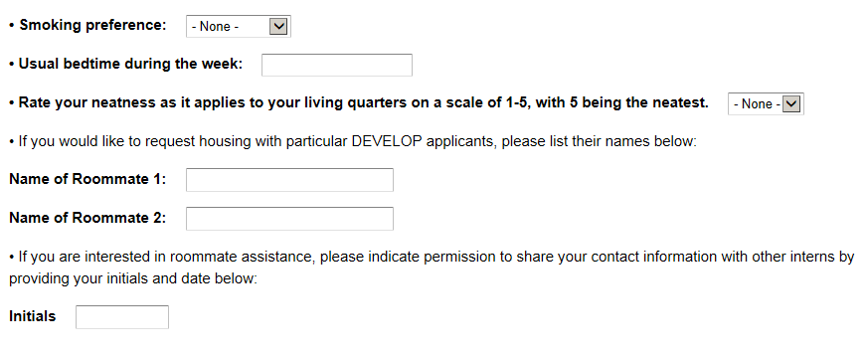
Task: Click the Name of Roommate 2 label
Action: [x=87, y=218]
